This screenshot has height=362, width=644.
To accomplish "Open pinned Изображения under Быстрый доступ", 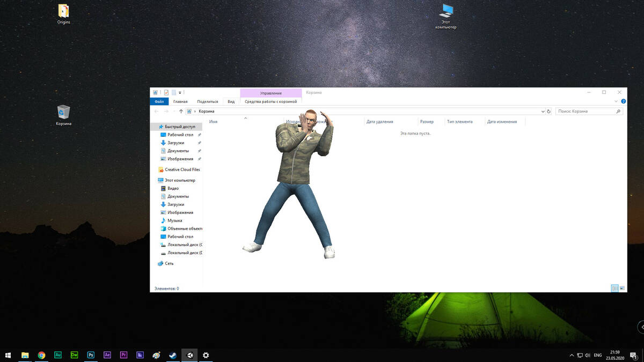I will 177,159.
